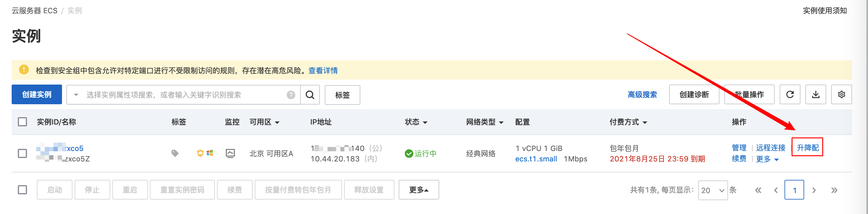The image size is (868, 214).
Task: Click the 创建实例 button
Action: coord(37,94)
